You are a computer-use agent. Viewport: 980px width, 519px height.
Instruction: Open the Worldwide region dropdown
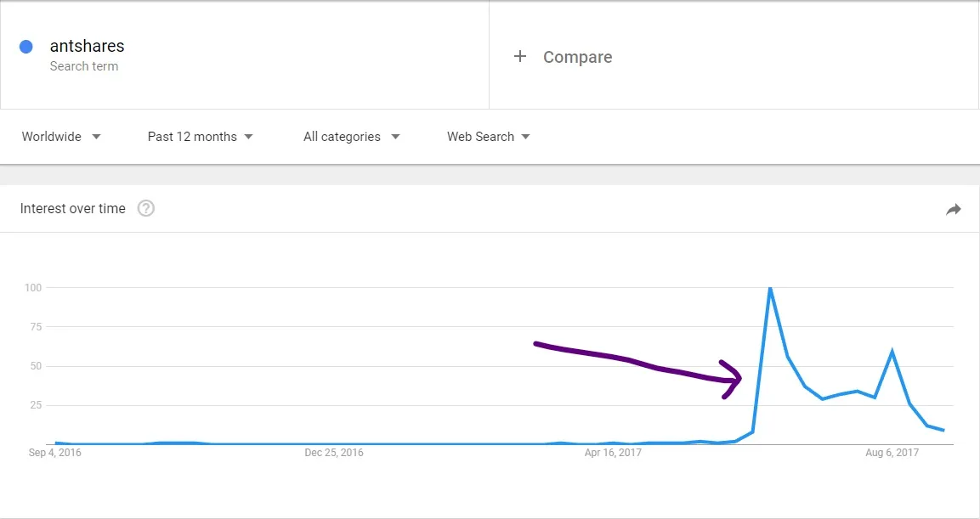click(61, 136)
